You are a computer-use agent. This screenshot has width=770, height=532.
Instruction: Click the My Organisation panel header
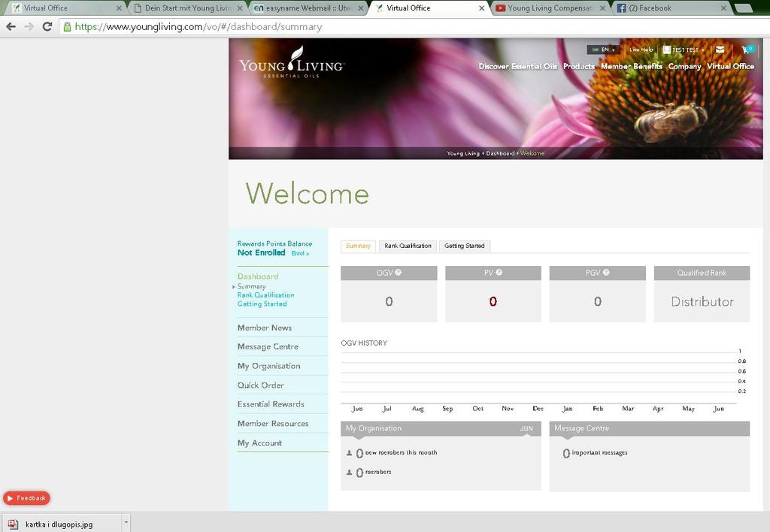[441, 428]
